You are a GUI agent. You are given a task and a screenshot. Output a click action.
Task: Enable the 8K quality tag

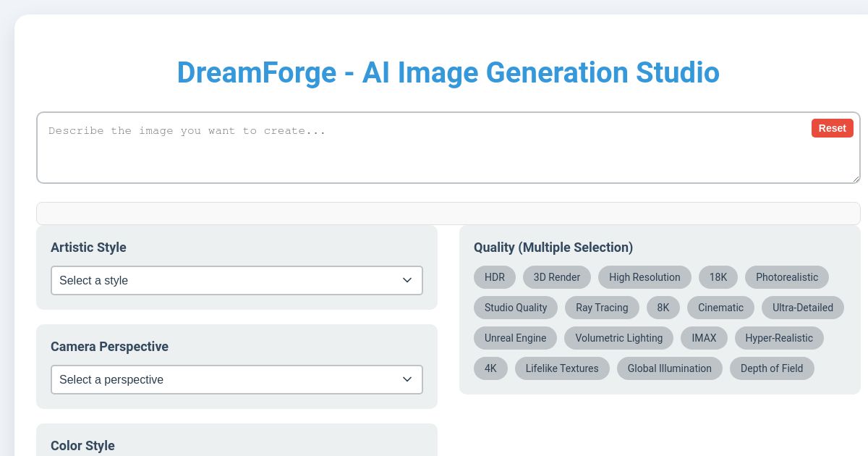[x=663, y=308]
